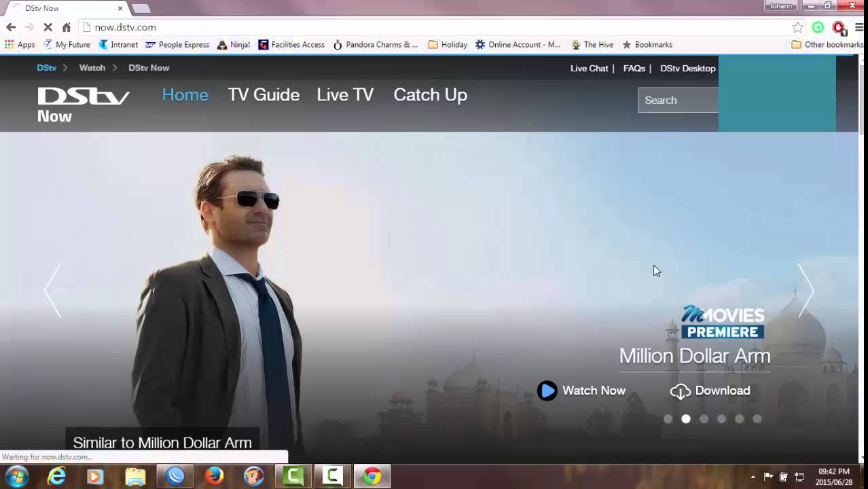Select the first carousel dot

tap(668, 419)
